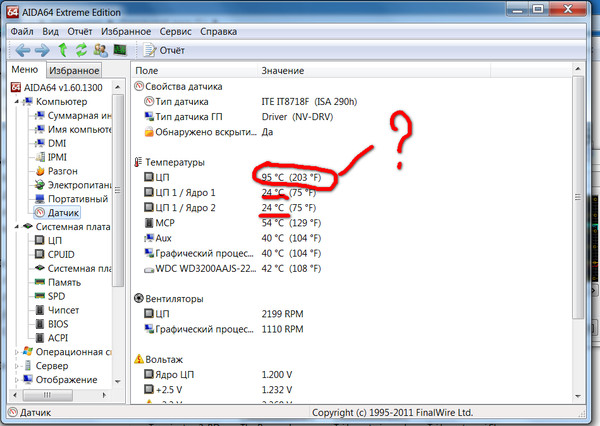Click the ACPI icon in tree
Screen dimensions: 600x426
tap(40, 338)
